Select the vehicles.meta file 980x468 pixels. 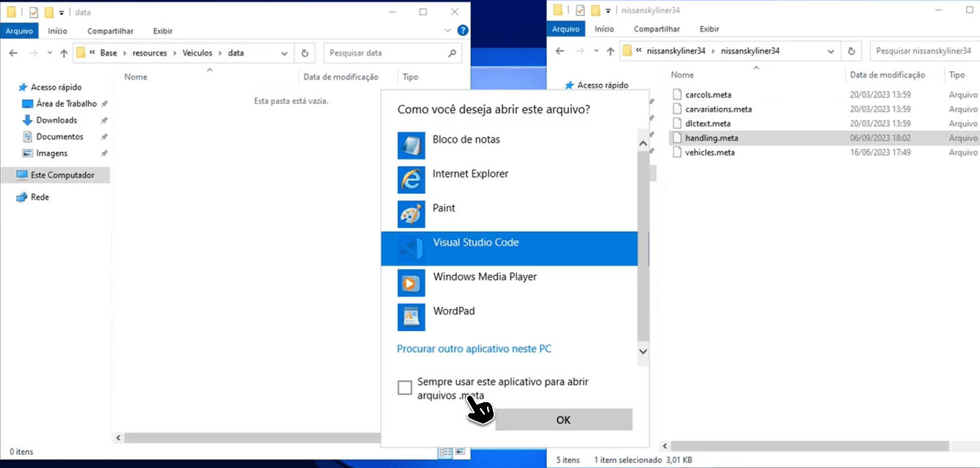point(709,152)
